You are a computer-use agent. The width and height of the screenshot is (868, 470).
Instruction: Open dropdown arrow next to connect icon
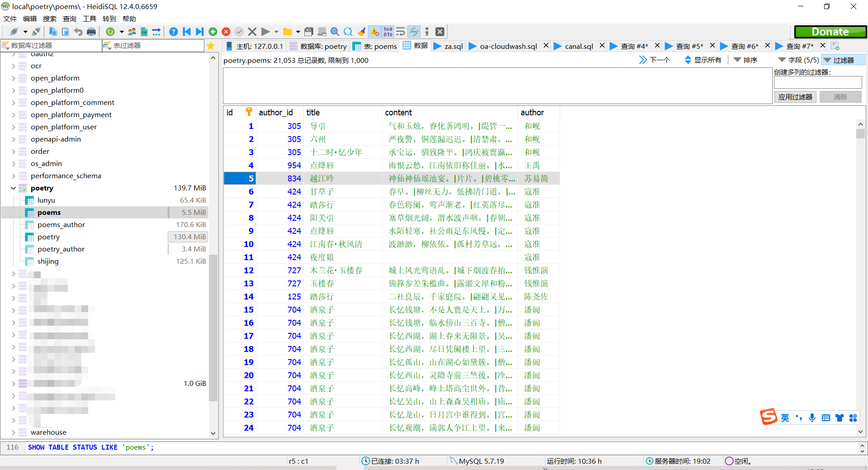click(25, 32)
